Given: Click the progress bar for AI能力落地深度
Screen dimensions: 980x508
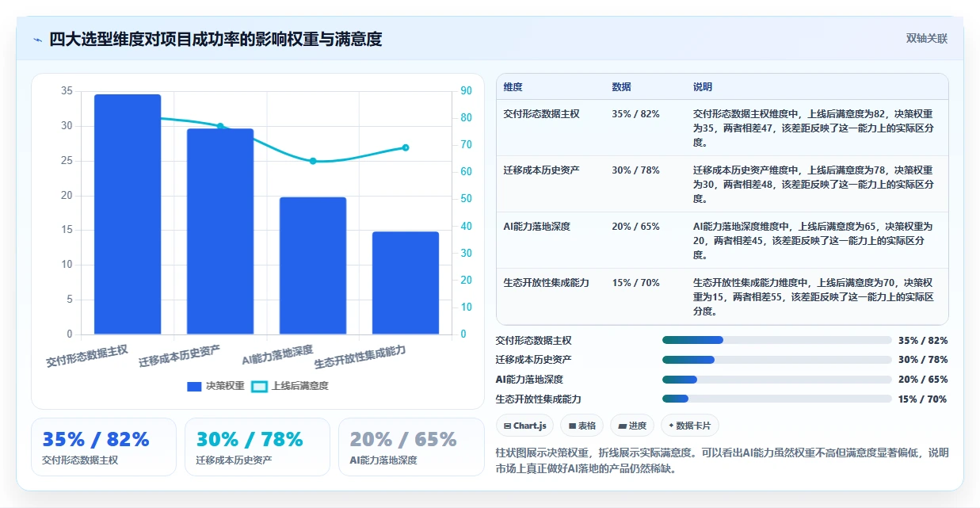Looking at the screenshot, I should [x=777, y=380].
